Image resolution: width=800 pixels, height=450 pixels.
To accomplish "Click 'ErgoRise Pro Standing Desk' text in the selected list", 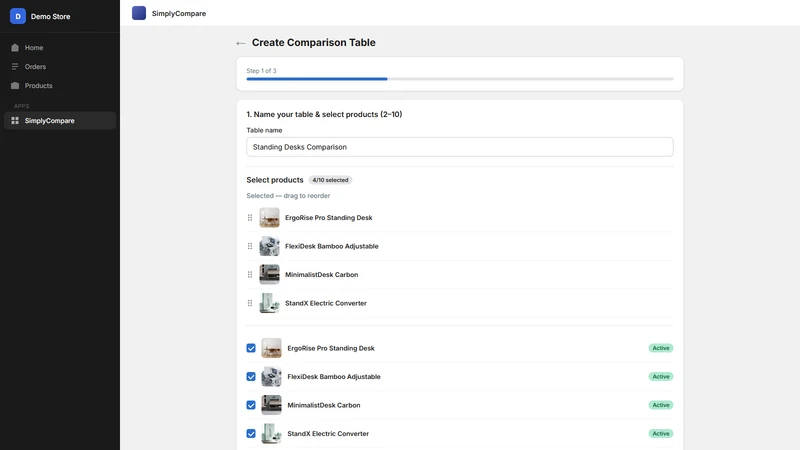I will [x=329, y=217].
